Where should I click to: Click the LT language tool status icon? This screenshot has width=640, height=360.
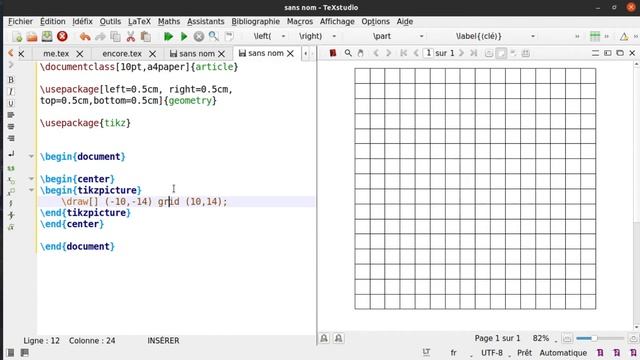[x=427, y=352]
